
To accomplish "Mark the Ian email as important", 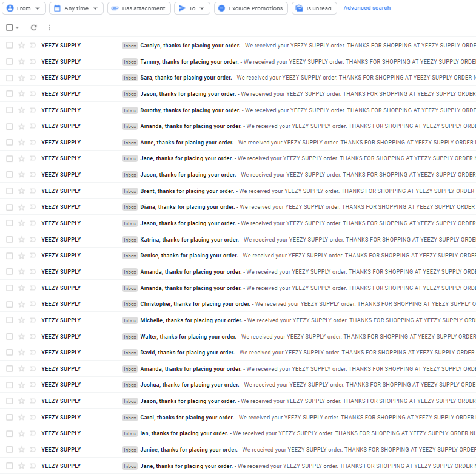I will [x=33, y=433].
